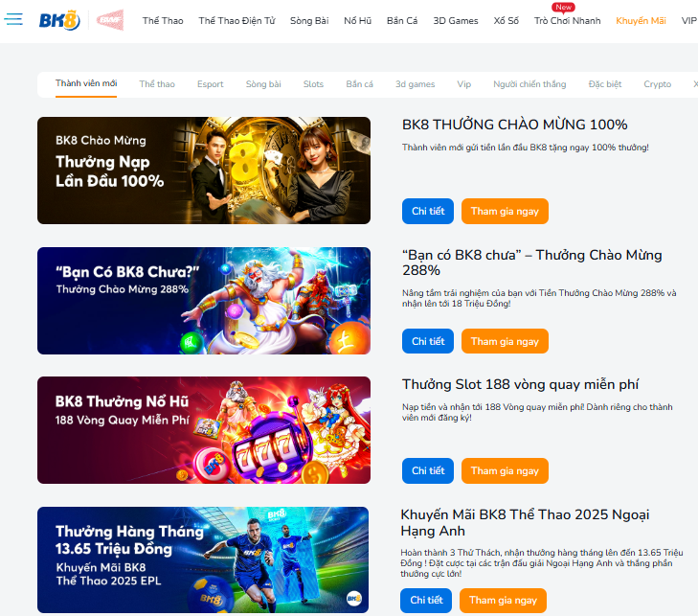Switch to Slots promotions tab
This screenshot has height=616, width=698.
pyautogui.click(x=313, y=83)
